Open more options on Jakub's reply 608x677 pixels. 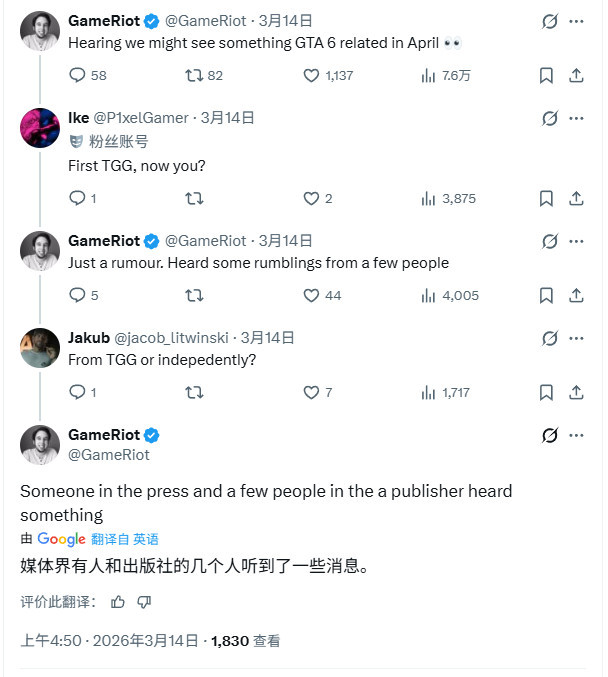tap(578, 338)
